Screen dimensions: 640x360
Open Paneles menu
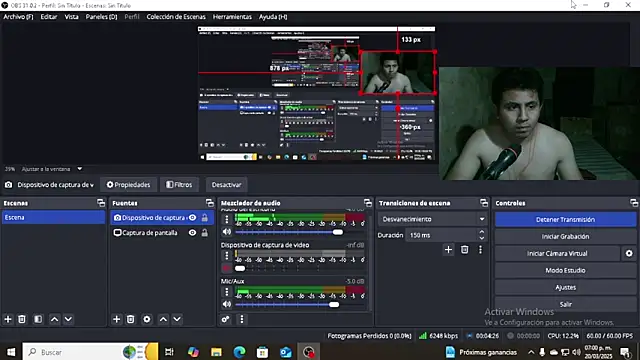101,17
